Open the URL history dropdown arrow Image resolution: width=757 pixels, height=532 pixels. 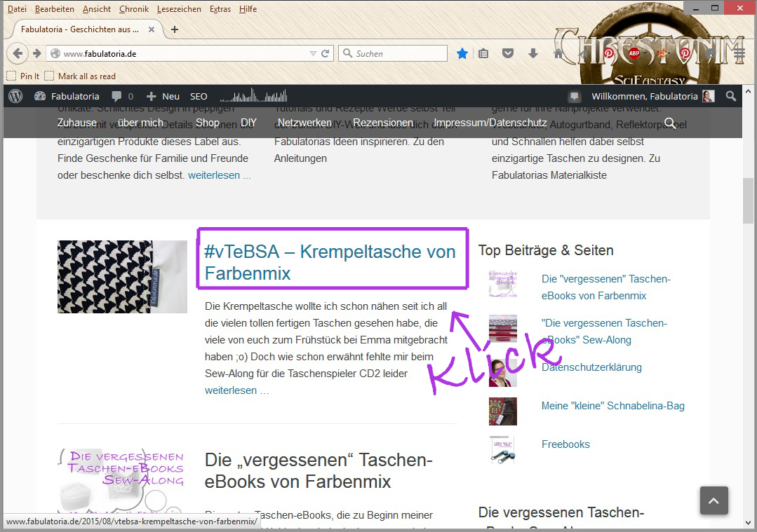[x=313, y=53]
